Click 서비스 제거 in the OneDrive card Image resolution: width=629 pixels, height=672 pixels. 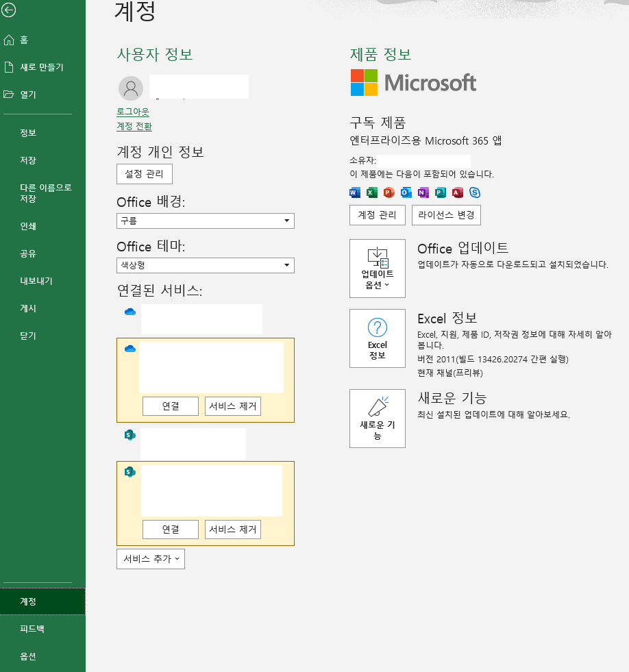(233, 406)
